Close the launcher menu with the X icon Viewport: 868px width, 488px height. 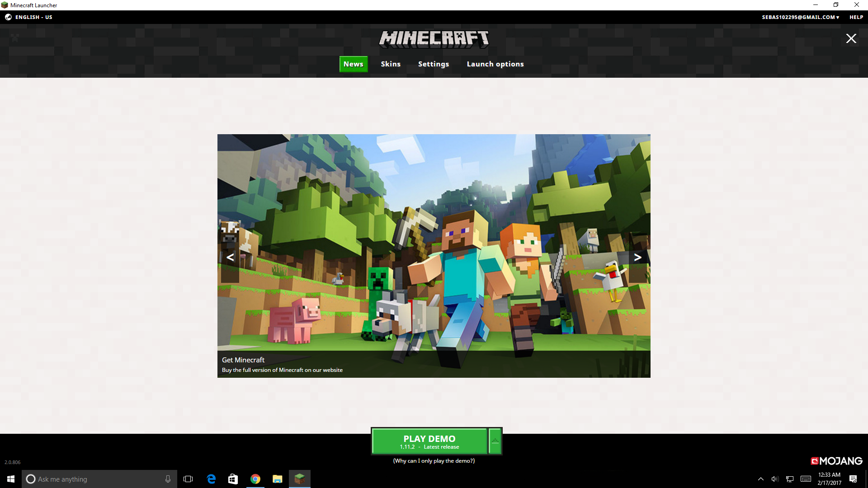(851, 38)
